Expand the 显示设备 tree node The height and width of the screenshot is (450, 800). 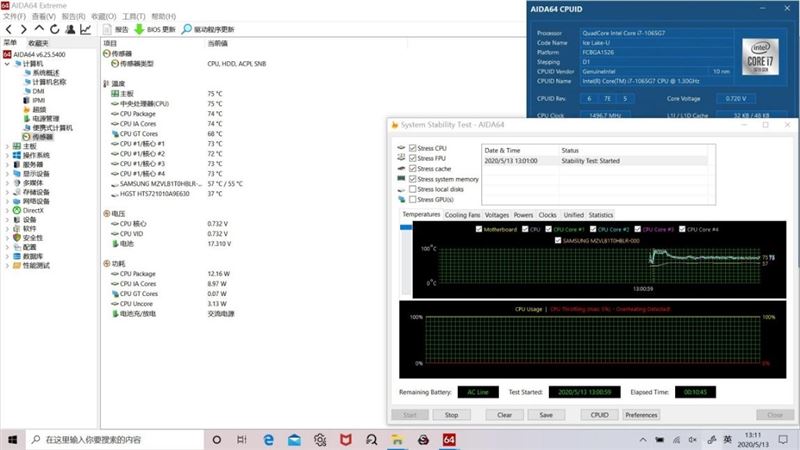point(7,174)
